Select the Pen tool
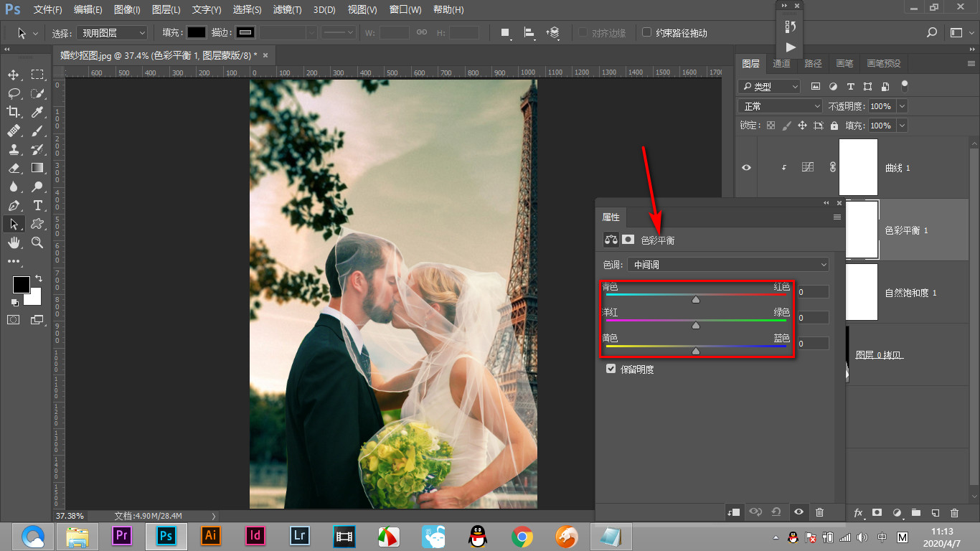This screenshot has height=551, width=980. point(14,205)
